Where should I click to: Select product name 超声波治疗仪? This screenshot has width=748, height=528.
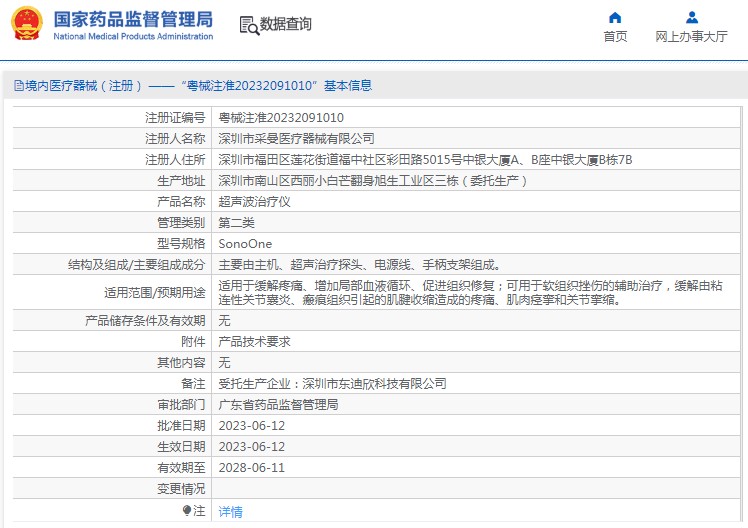coord(254,202)
